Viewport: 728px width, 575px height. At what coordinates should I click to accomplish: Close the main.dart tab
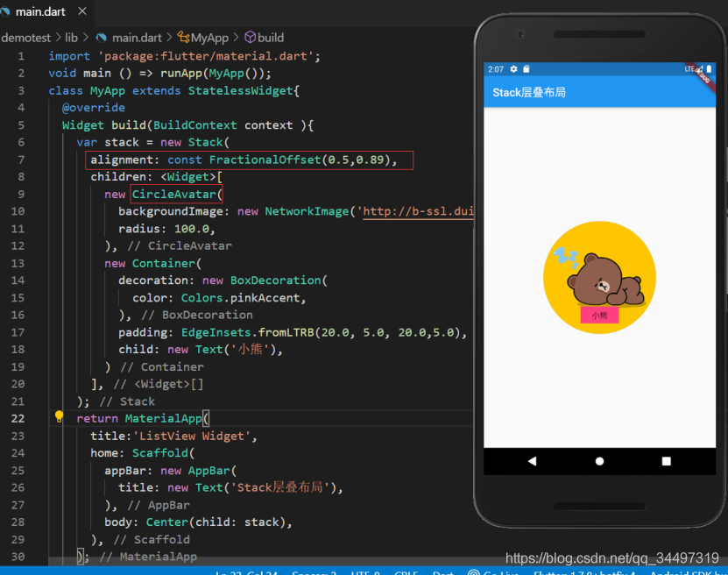pos(82,11)
